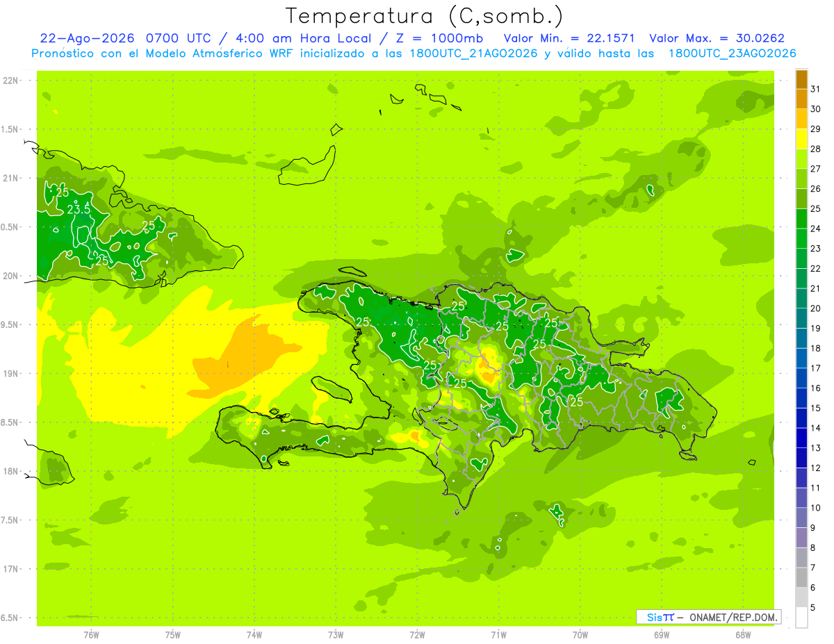Click the "19N" latitude label
This screenshot has width=834, height=644.
point(11,374)
